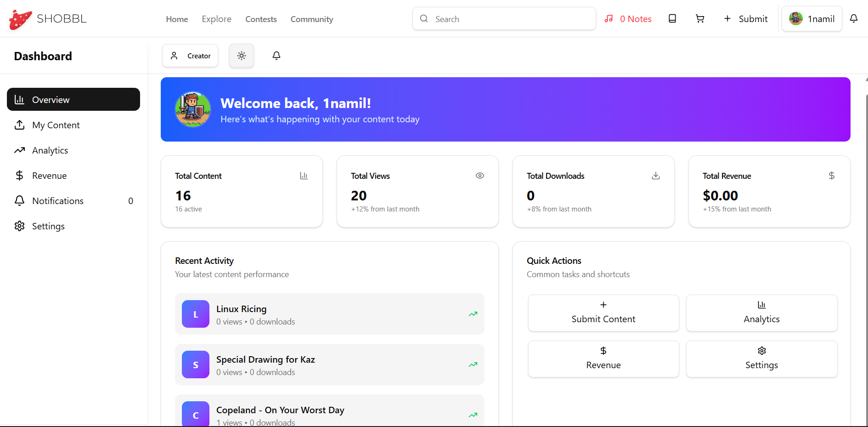
Task: Click the SHOBBL logo icon
Action: 20,19
